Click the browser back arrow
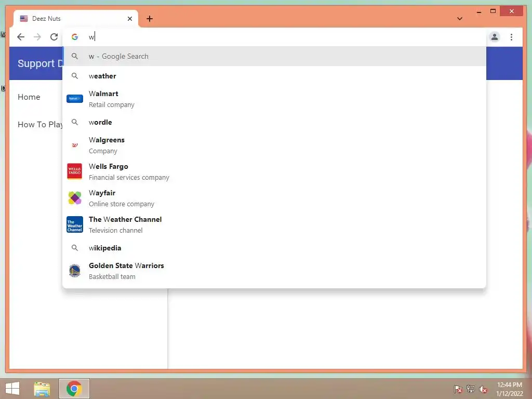Image resolution: width=532 pixels, height=399 pixels. [21, 37]
